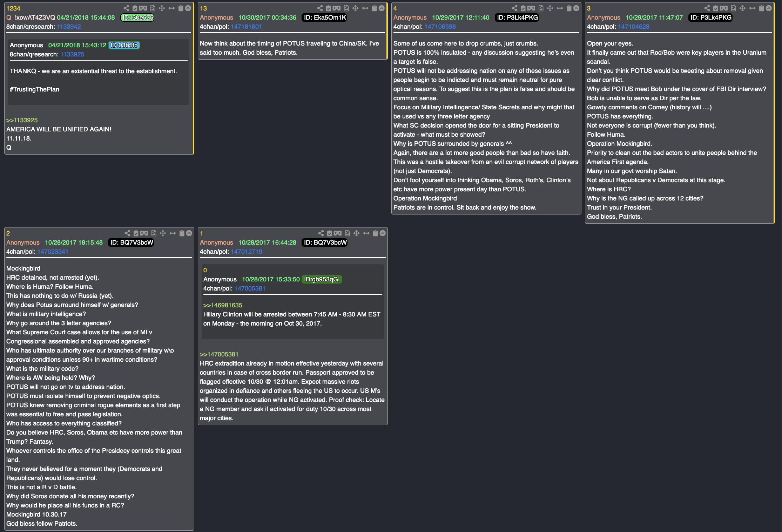The height and width of the screenshot is (532, 782).
Task: Open VR goggles view on post 1234
Action: pos(143,8)
